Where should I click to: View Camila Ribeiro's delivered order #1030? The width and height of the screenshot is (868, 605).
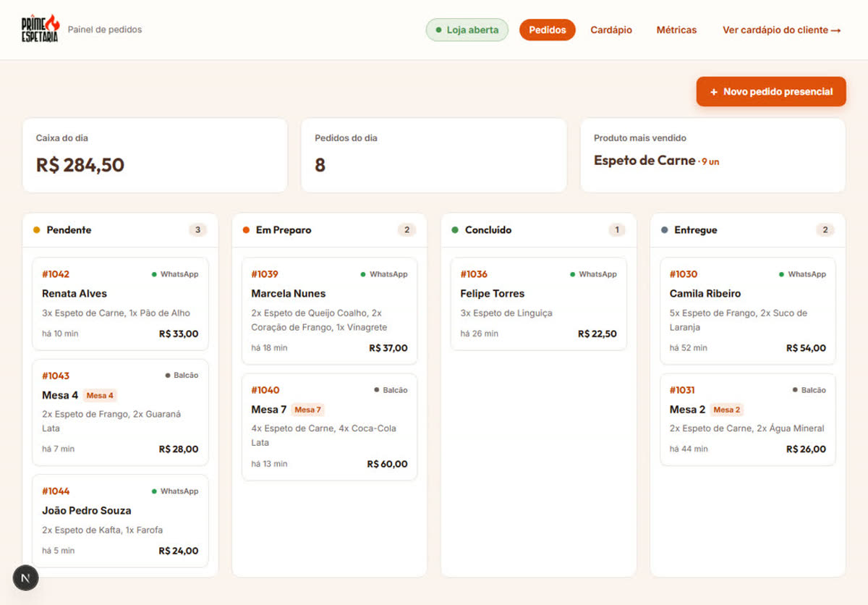(748, 311)
